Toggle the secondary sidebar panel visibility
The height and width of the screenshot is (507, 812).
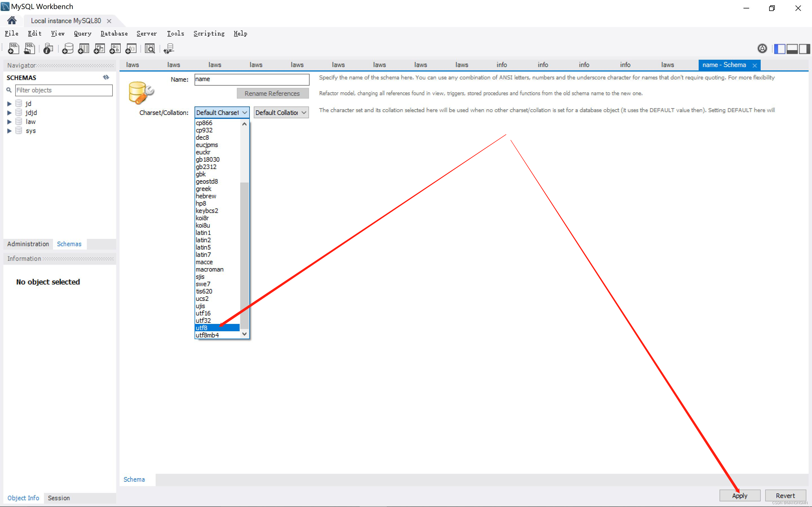[804, 49]
